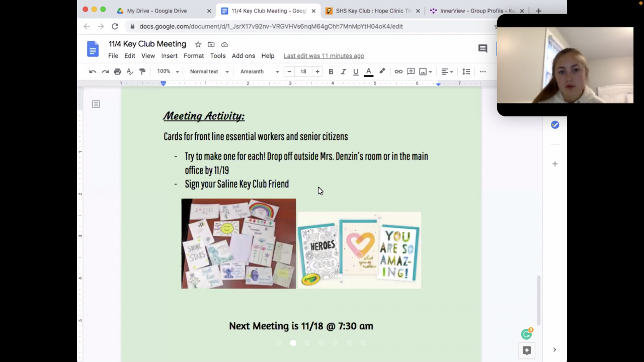The width and height of the screenshot is (644, 362).
Task: Open the highlight color pen tool
Action: coord(382,72)
